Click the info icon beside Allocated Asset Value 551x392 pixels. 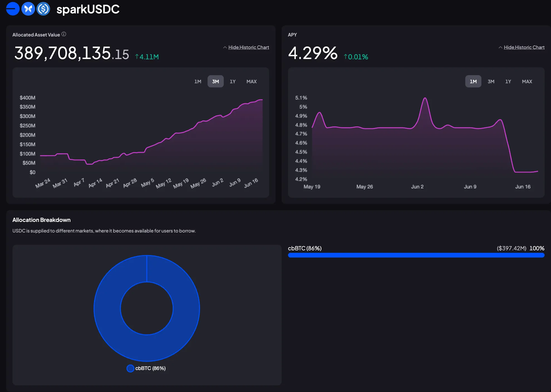(x=64, y=34)
